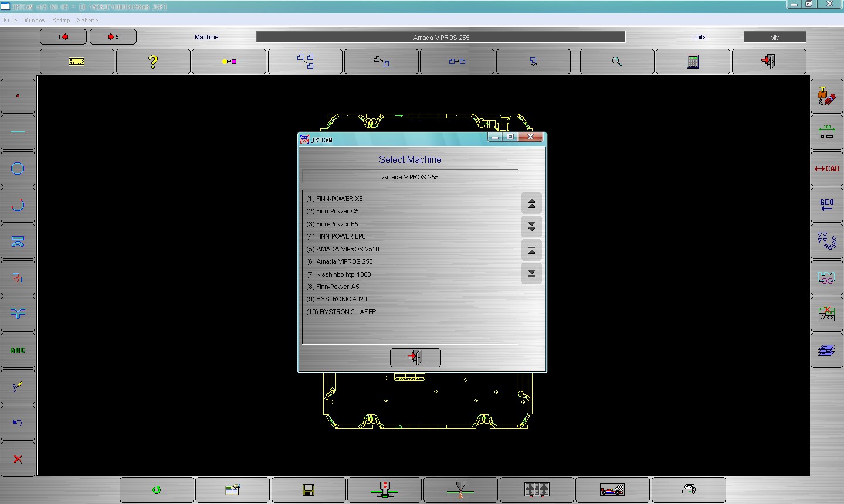Open the Scheme menu
The width and height of the screenshot is (844, 504).
point(87,20)
